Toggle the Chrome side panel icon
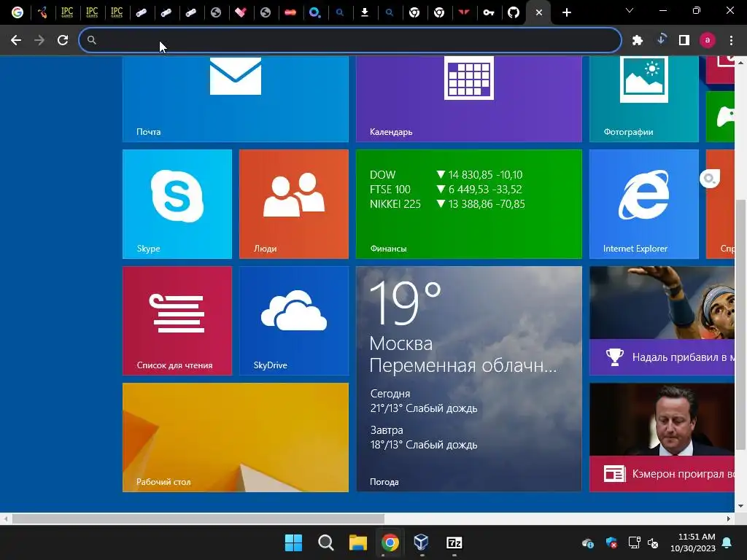747x560 pixels. 684,41
